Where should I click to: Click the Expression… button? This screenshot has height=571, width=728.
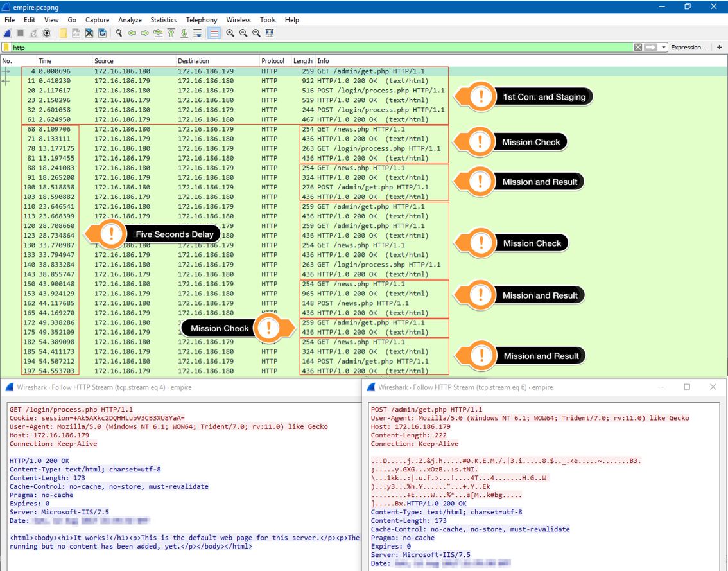688,48
